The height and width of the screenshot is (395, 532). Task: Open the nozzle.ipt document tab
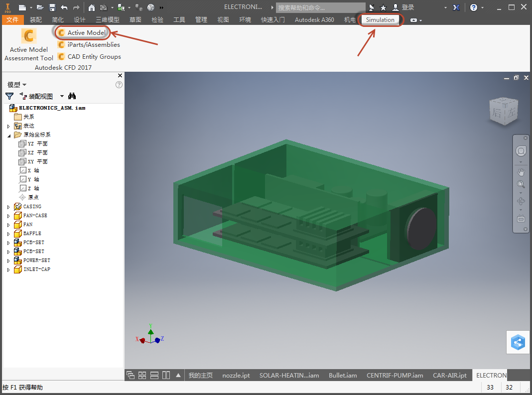(236, 376)
